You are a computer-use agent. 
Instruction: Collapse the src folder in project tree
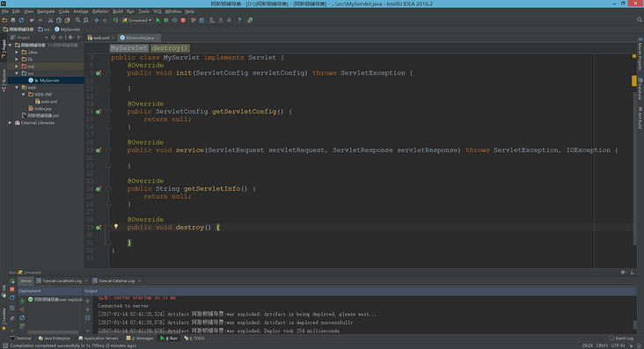pos(17,73)
